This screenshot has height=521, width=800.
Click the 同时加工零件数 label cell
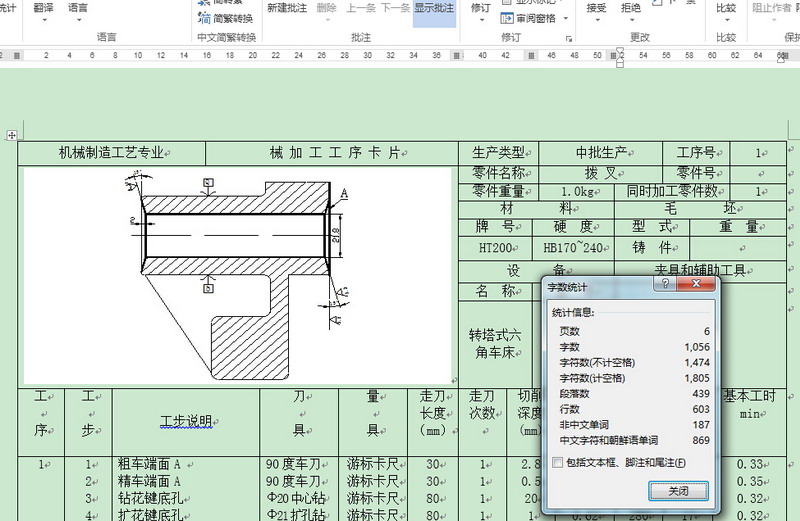[x=672, y=191]
